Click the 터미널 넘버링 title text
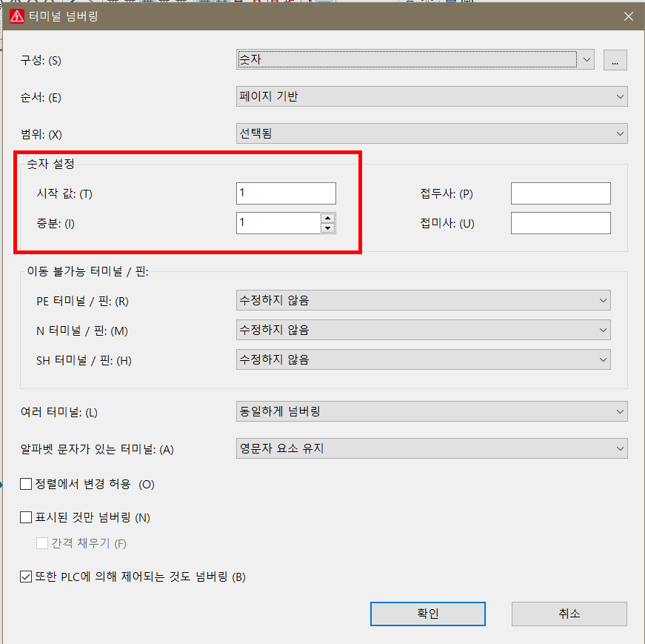Viewport: 645px width, 644px height. point(64,16)
